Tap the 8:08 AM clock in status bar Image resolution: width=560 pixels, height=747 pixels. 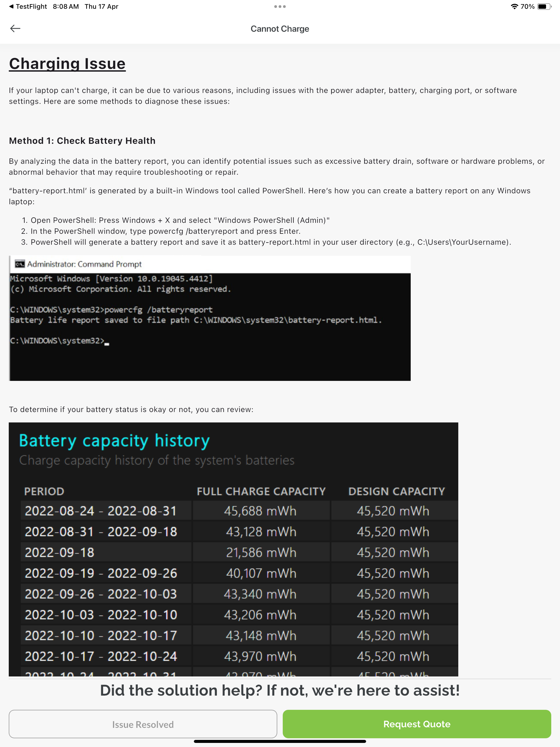66,6
